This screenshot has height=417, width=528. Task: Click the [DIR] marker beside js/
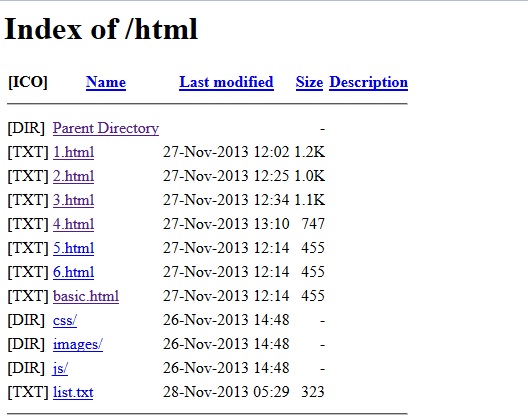(26, 368)
